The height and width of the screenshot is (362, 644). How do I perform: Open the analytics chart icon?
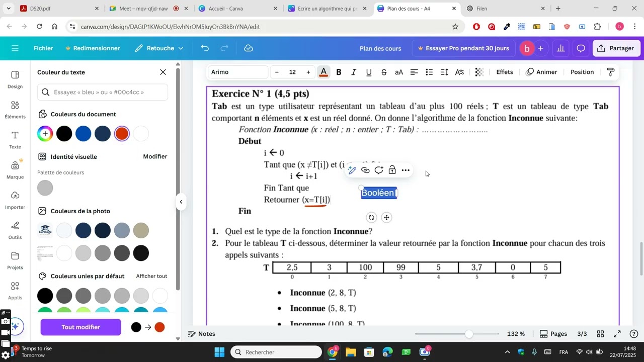[561, 48]
